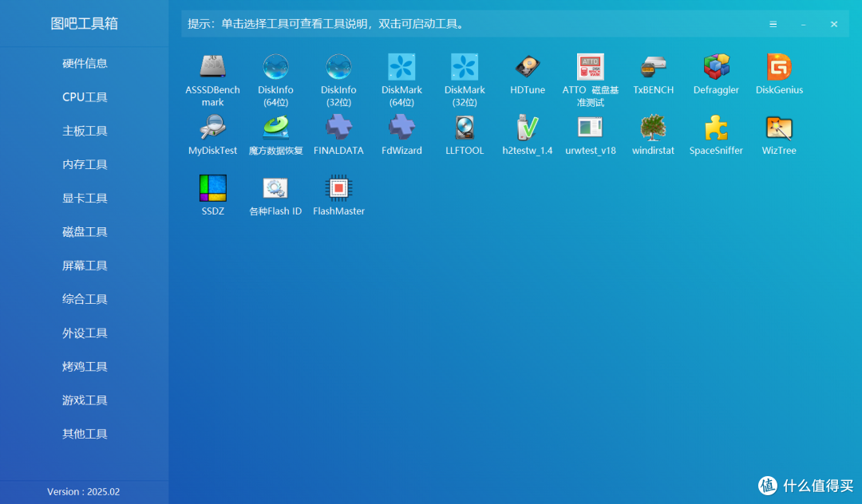
Task: Open 烤鸡工具 category
Action: tap(85, 367)
